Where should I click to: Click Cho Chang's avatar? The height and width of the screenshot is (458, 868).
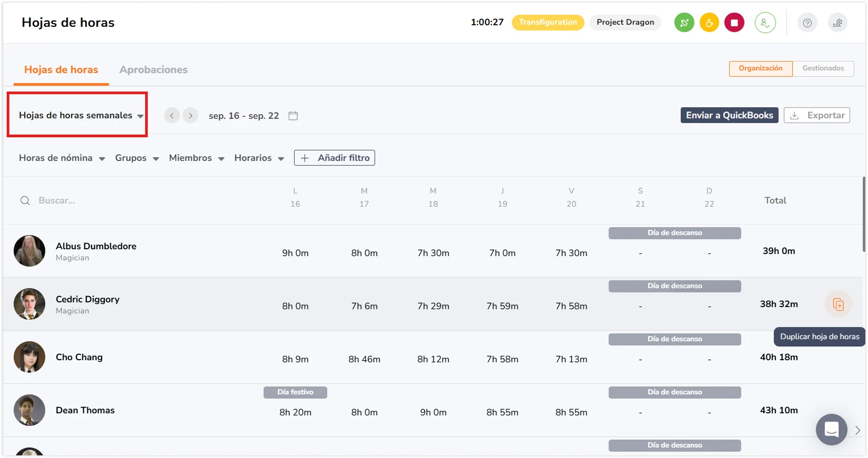click(29, 357)
